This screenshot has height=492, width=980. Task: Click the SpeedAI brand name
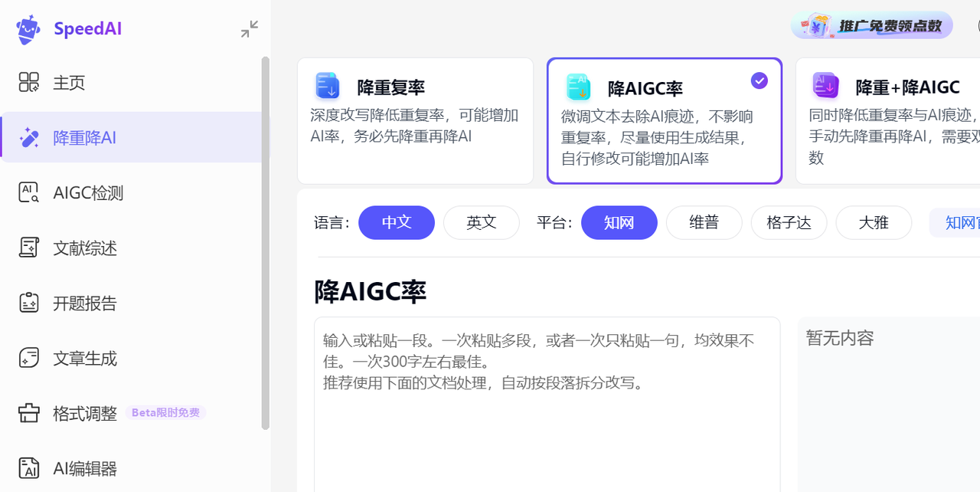(88, 29)
